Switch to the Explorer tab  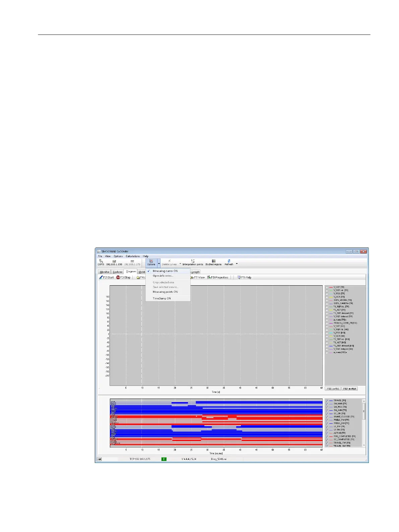tap(118, 272)
